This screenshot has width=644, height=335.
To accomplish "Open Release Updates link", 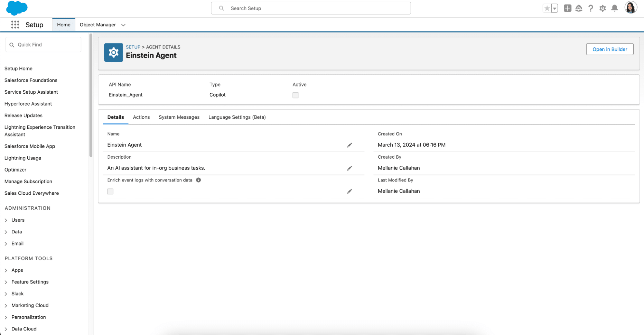I will tap(23, 116).
